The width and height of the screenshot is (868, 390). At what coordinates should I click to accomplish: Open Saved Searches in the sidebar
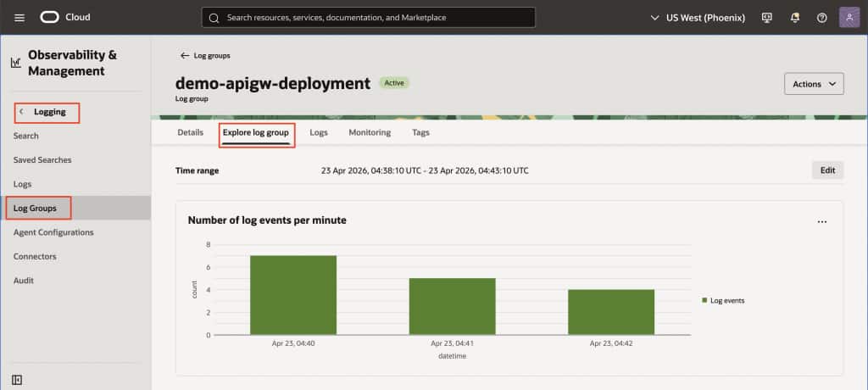click(x=42, y=159)
